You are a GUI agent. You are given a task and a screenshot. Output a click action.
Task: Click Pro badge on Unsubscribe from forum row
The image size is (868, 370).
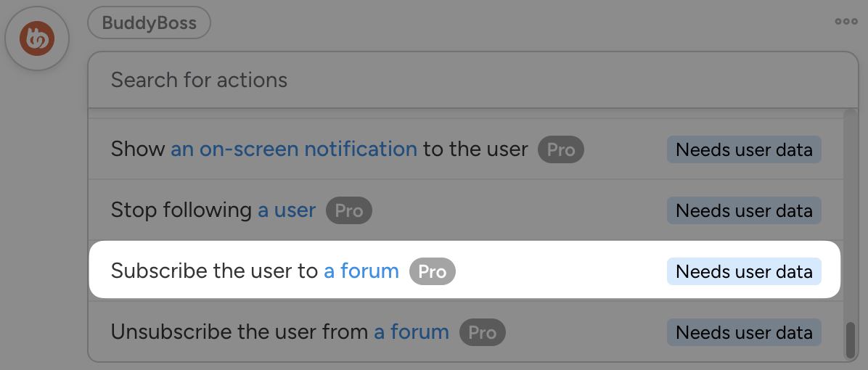tap(483, 333)
